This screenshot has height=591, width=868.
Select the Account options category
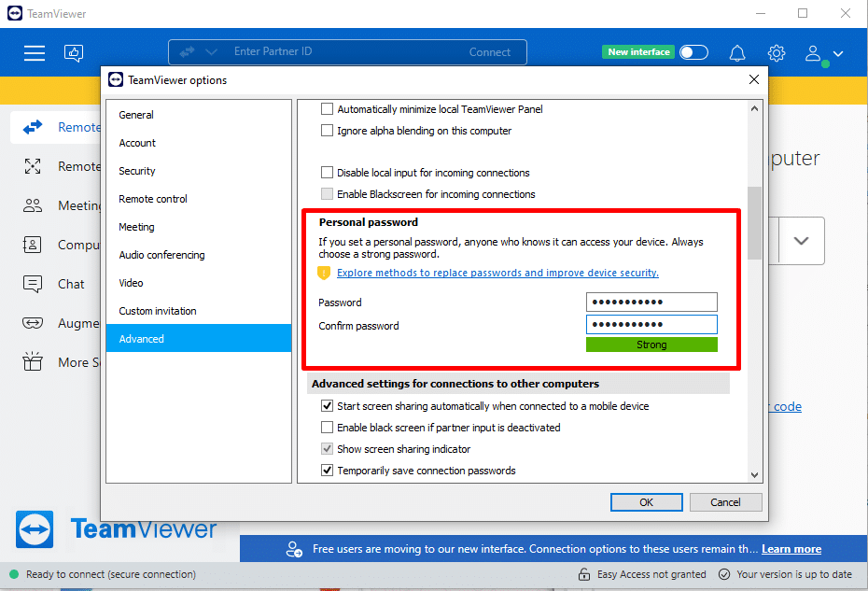click(198, 143)
